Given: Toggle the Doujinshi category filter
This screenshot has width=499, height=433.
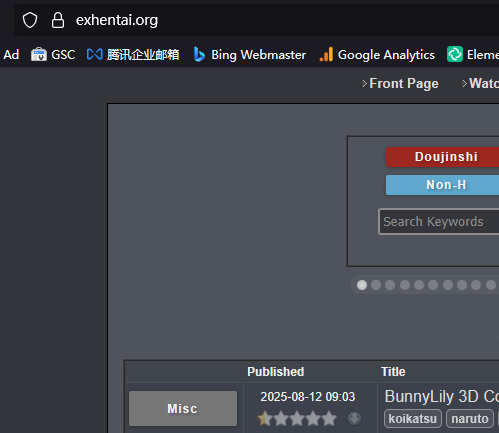Looking at the screenshot, I should pyautogui.click(x=442, y=157).
